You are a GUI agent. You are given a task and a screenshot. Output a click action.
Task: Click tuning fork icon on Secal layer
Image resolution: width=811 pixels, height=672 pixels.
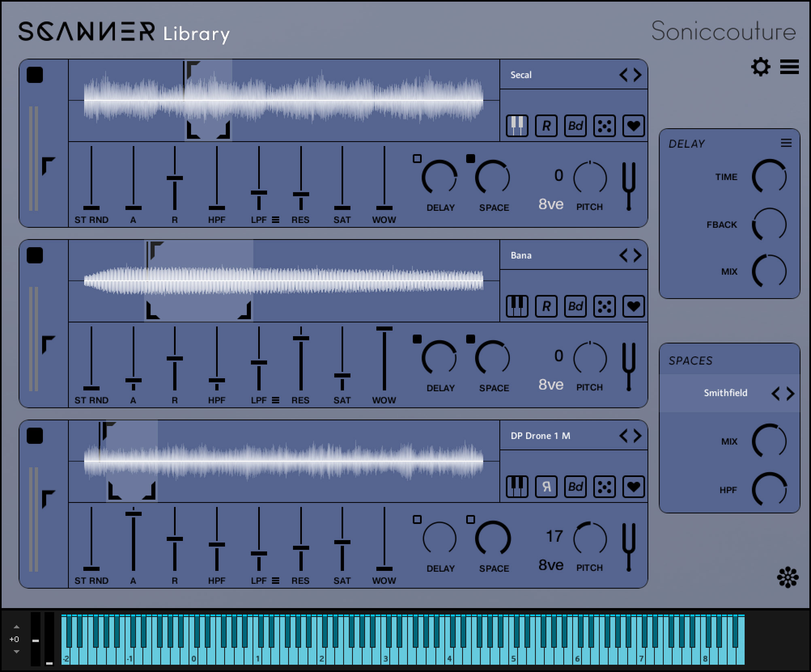[629, 187]
